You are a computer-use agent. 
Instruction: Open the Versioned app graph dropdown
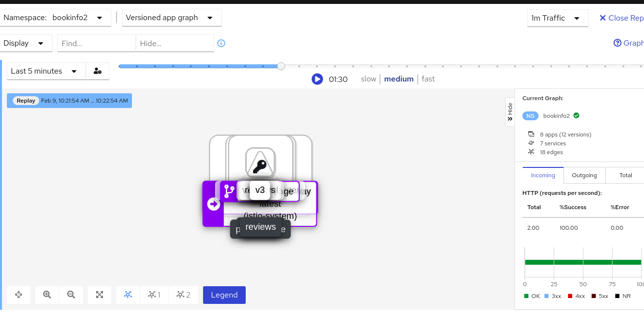pos(172,18)
